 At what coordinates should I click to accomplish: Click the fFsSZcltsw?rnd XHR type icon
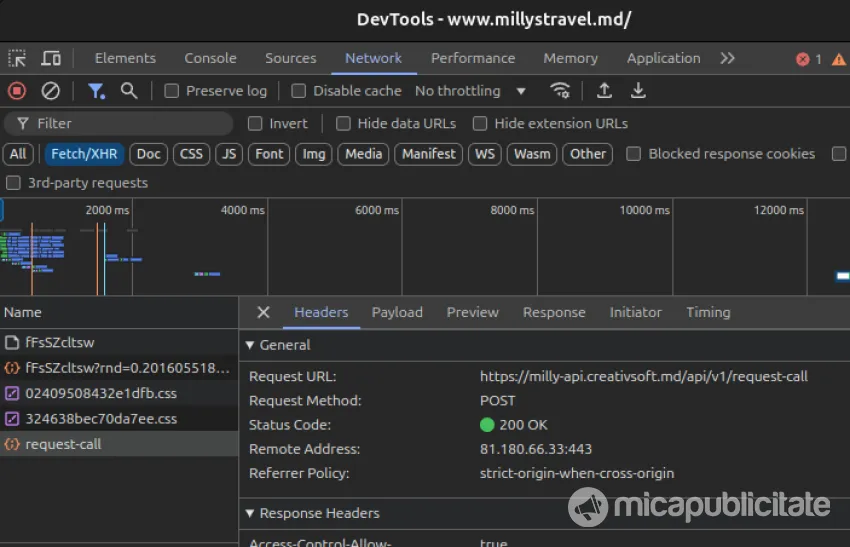coord(12,368)
